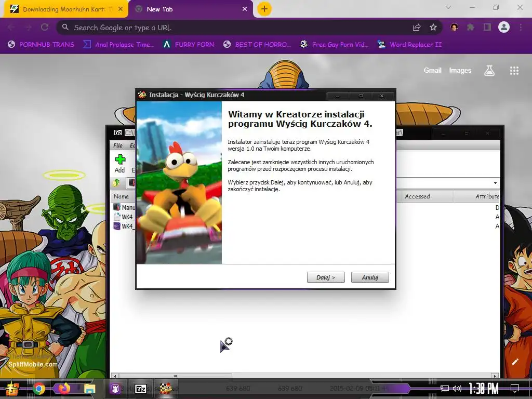Sort by the Name column in 7-Zip
This screenshot has height=399, width=532.
[x=121, y=196]
